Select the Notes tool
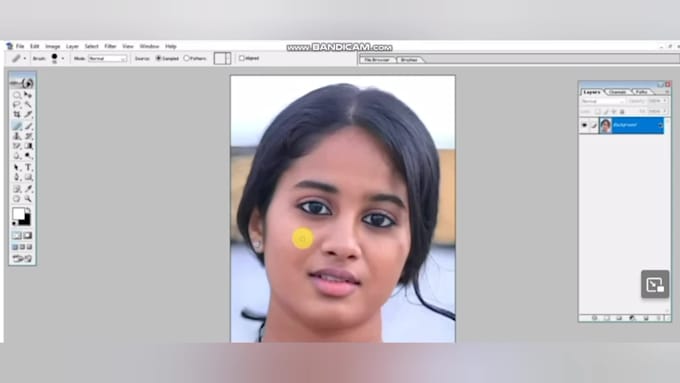 point(17,189)
